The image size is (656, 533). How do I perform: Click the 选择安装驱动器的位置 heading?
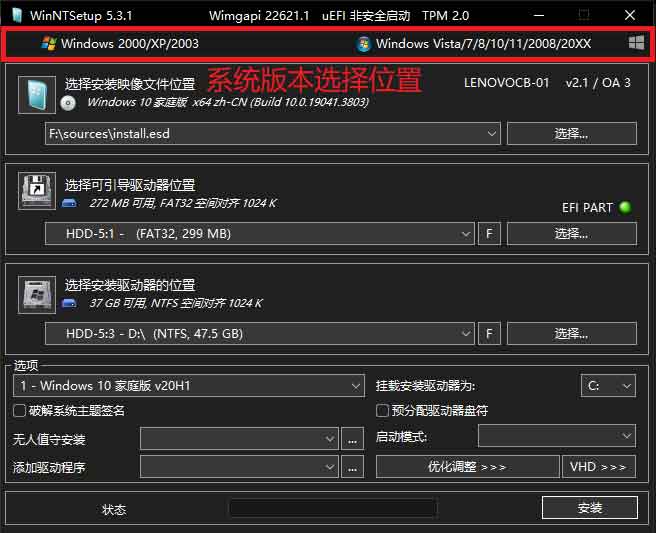coord(130,285)
